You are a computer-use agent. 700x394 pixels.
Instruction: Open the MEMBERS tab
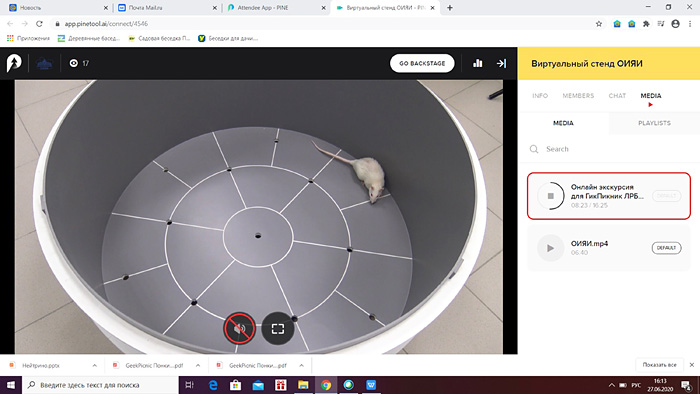coord(578,95)
